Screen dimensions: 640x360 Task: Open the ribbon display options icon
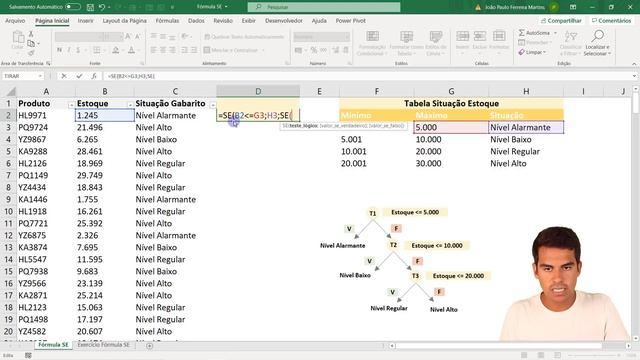[x=573, y=7]
